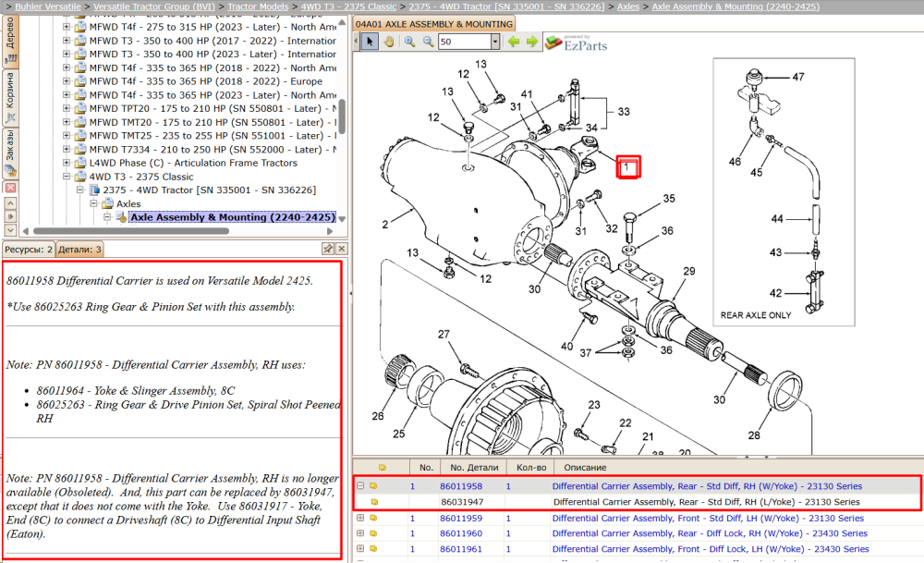Expand MFWD T4f 275 to 315 HP node

[x=67, y=27]
